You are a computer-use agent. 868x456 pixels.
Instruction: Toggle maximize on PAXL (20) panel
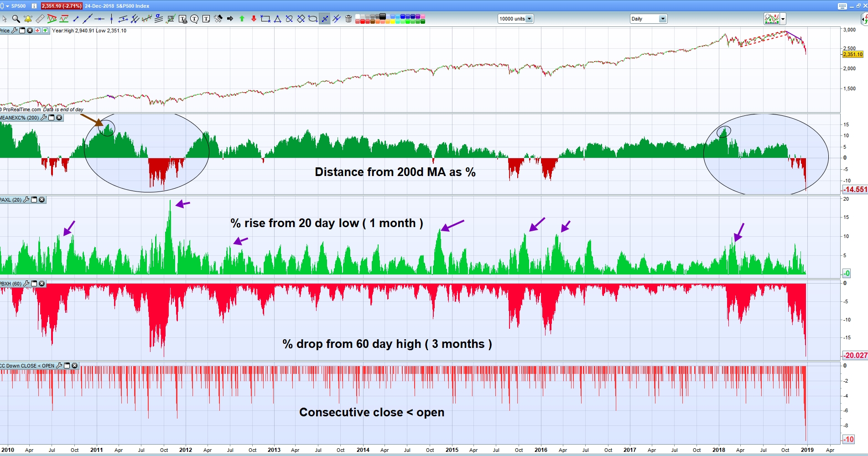(34, 200)
